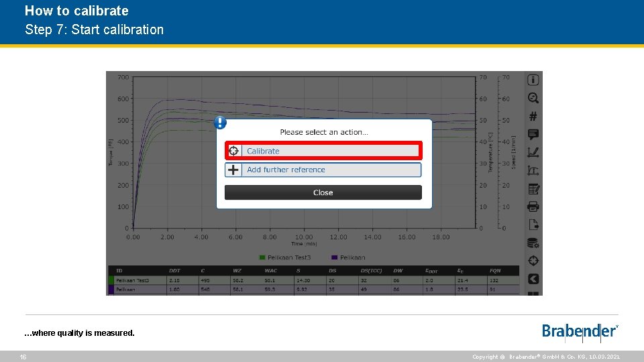Viewport: 644px width, 362px height.
Task: Open the info icon in the sidebar
Action: (533, 80)
